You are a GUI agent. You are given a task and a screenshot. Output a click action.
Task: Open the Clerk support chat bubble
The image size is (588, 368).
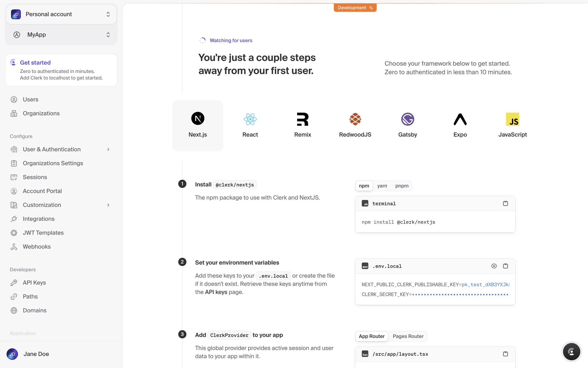click(x=571, y=352)
